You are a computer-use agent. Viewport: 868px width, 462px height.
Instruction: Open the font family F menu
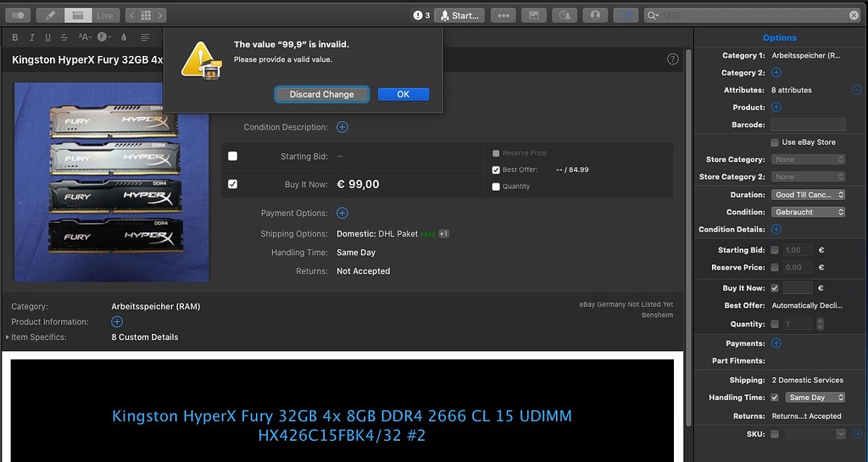[104, 37]
